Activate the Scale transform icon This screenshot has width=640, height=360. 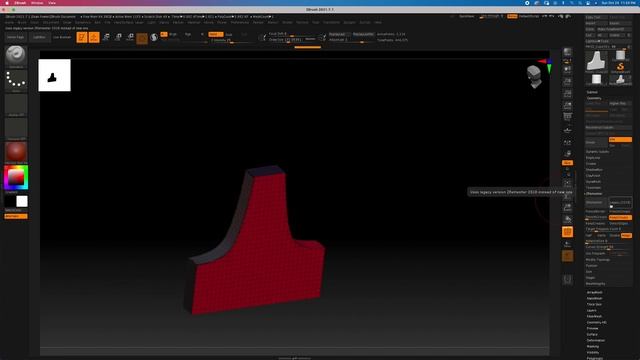pos(118,37)
